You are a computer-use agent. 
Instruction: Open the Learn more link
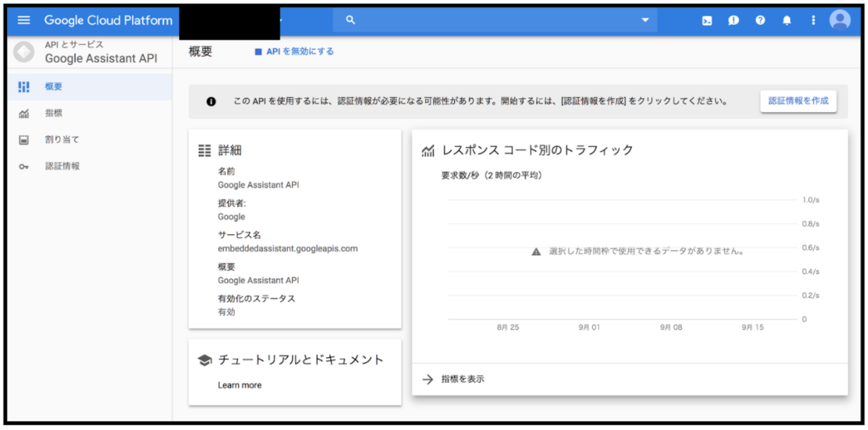point(239,385)
